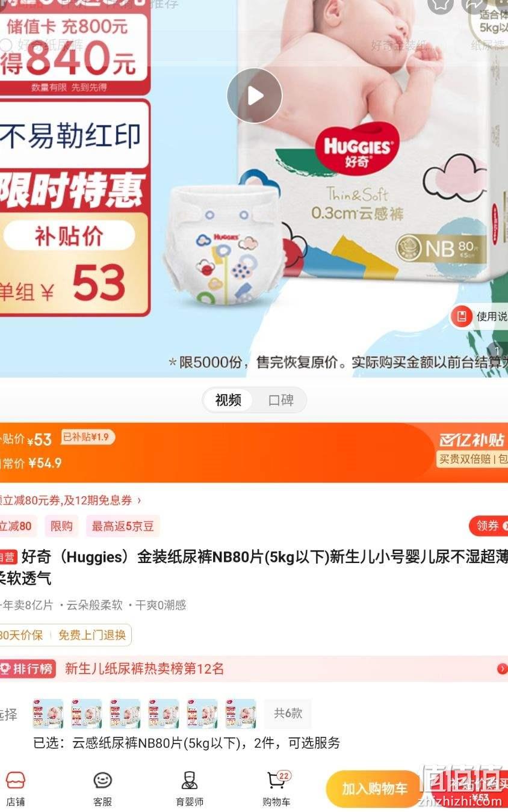The width and height of the screenshot is (508, 812).
Task: Select the first diaper variant thumbnail
Action: point(48,714)
